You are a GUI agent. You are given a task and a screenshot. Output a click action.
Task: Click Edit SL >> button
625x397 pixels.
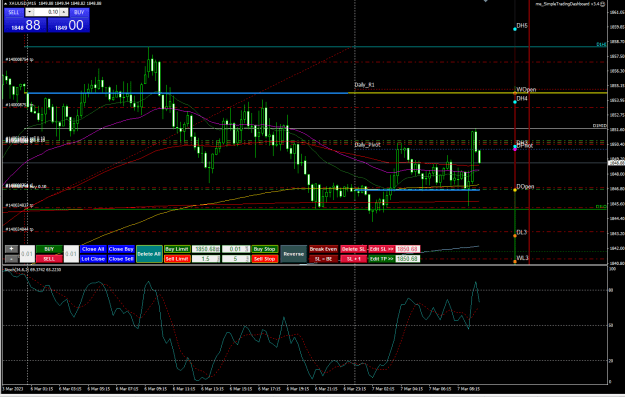click(381, 249)
